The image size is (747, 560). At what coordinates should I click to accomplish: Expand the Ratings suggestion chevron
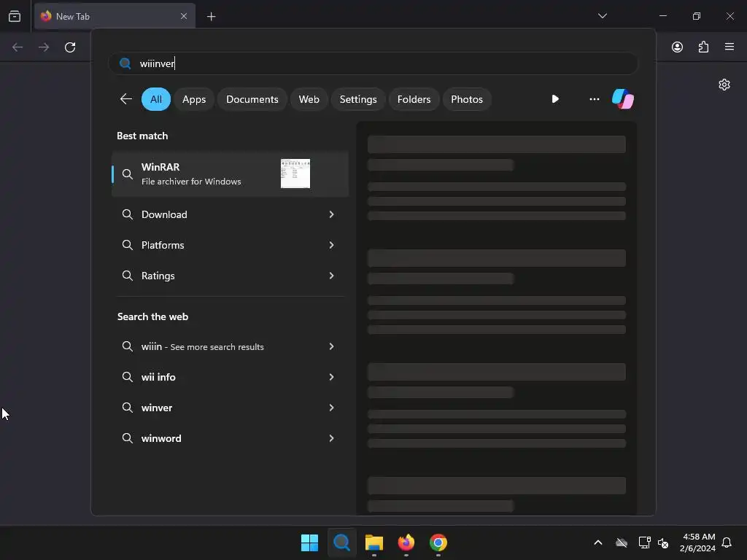tap(332, 276)
